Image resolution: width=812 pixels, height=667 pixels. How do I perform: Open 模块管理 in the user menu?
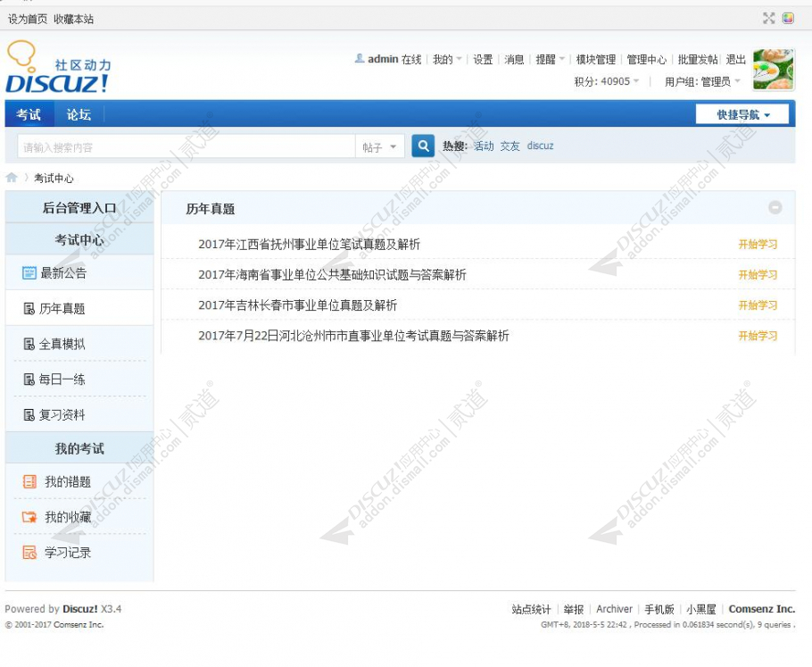(595, 60)
